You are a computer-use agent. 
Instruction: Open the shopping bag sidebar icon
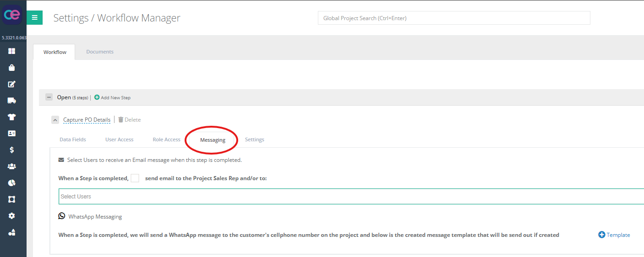[12, 68]
